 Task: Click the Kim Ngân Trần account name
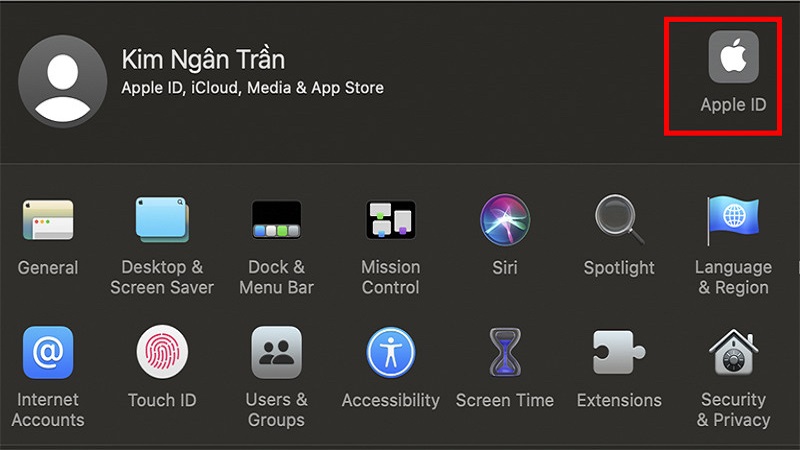point(203,59)
